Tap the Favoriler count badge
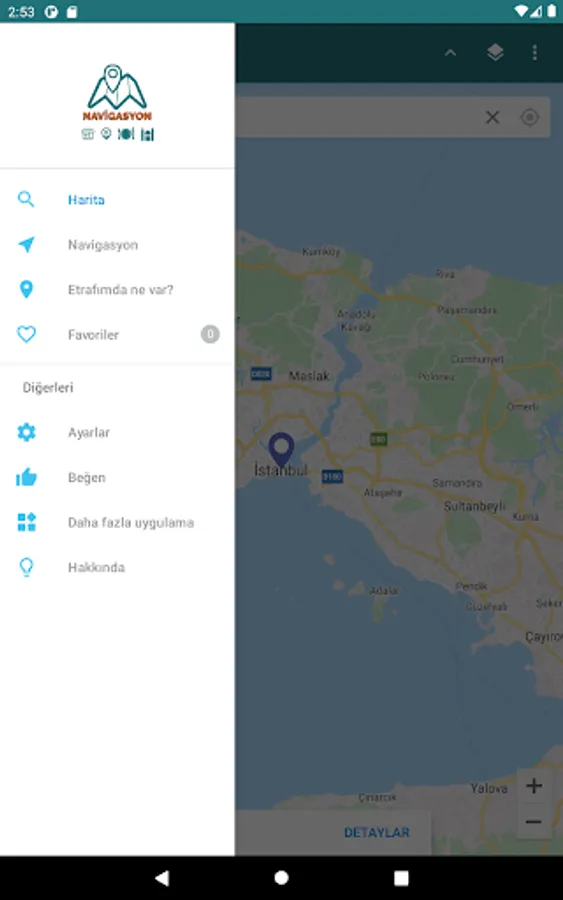The height and width of the screenshot is (900, 563). point(210,334)
